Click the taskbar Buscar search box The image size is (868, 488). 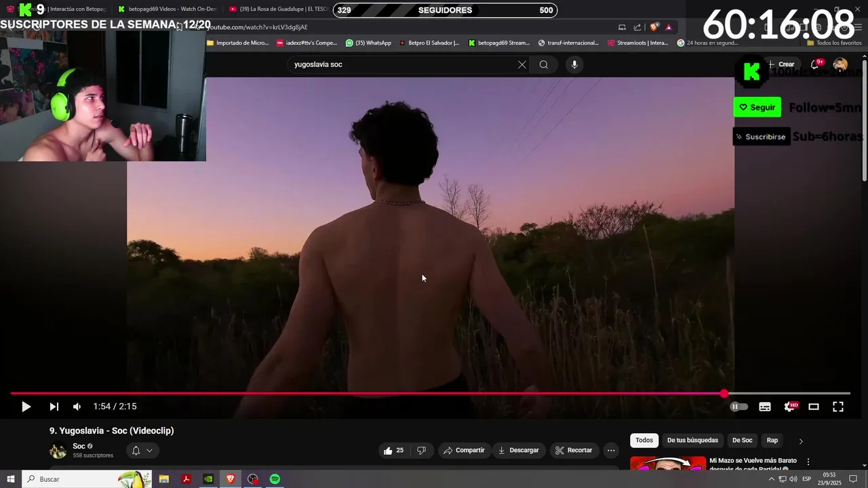point(87,479)
